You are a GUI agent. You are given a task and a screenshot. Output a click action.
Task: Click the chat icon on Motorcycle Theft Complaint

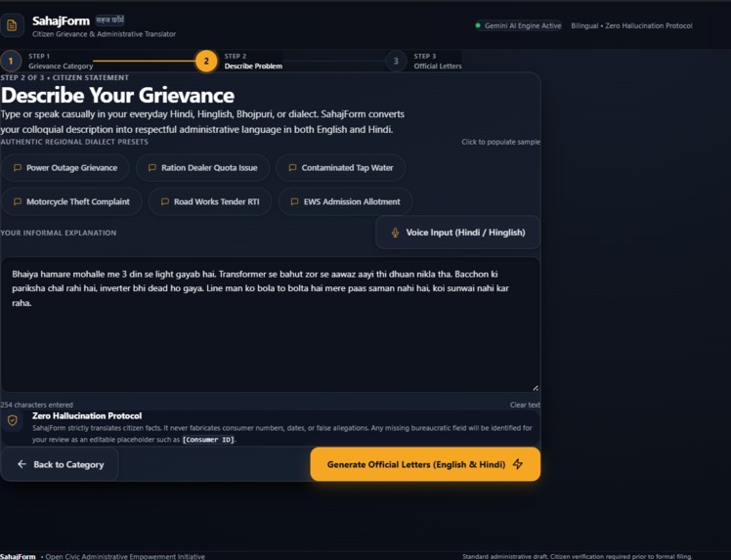click(18, 202)
